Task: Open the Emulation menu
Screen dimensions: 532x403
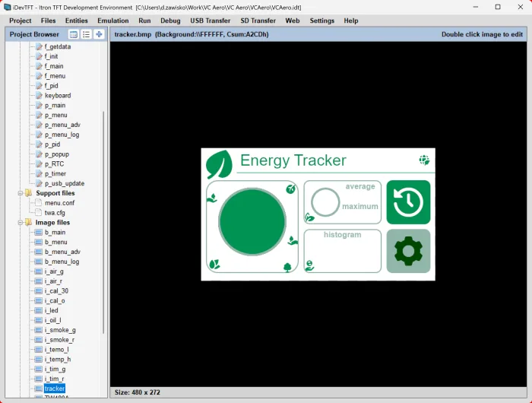Action: (x=113, y=21)
